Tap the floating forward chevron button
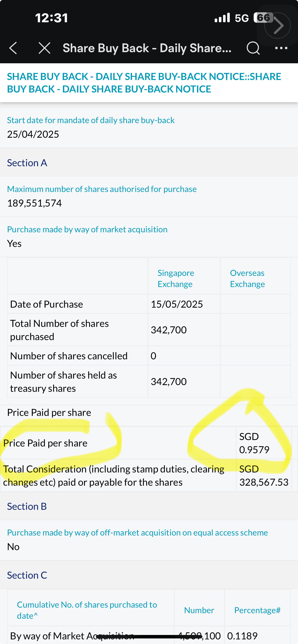 (x=278, y=26)
